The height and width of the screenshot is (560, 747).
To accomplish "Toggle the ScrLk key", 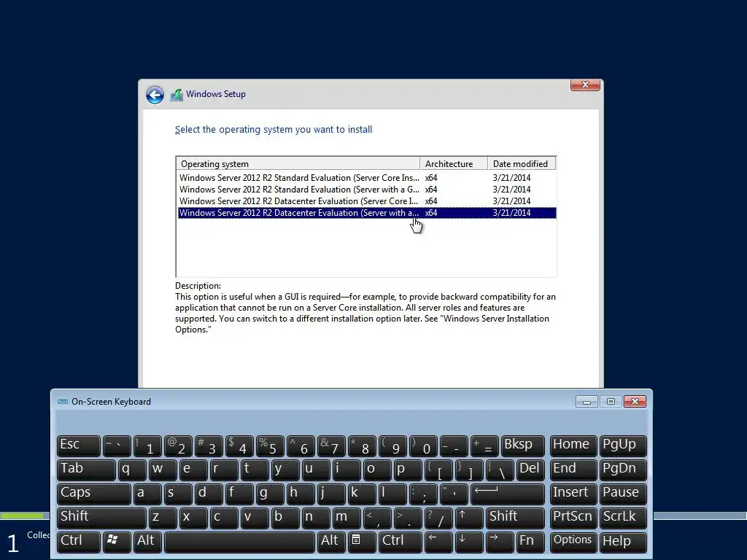I will (623, 518).
